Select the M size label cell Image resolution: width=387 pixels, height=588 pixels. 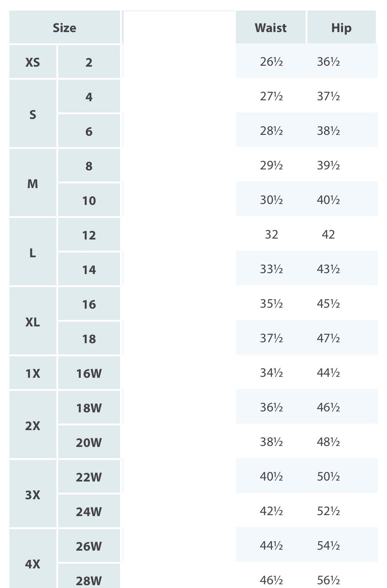pos(33,183)
